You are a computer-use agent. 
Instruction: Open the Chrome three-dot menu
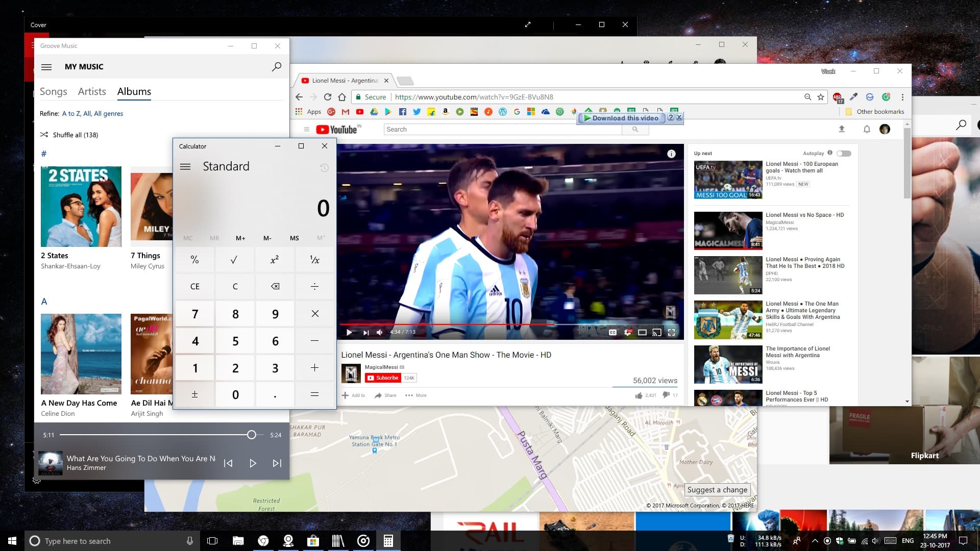point(902,97)
